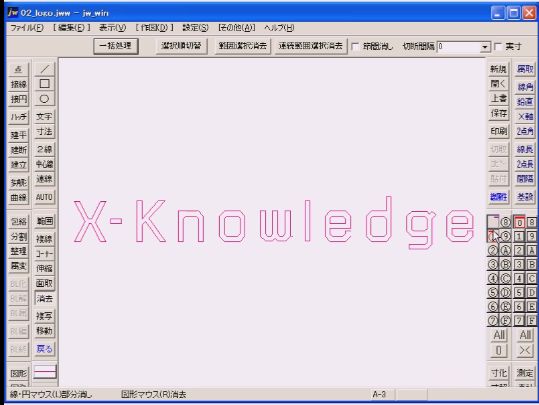The width and height of the screenshot is (539, 405).
Task: Click the AUTO mode button
Action: coord(44,197)
